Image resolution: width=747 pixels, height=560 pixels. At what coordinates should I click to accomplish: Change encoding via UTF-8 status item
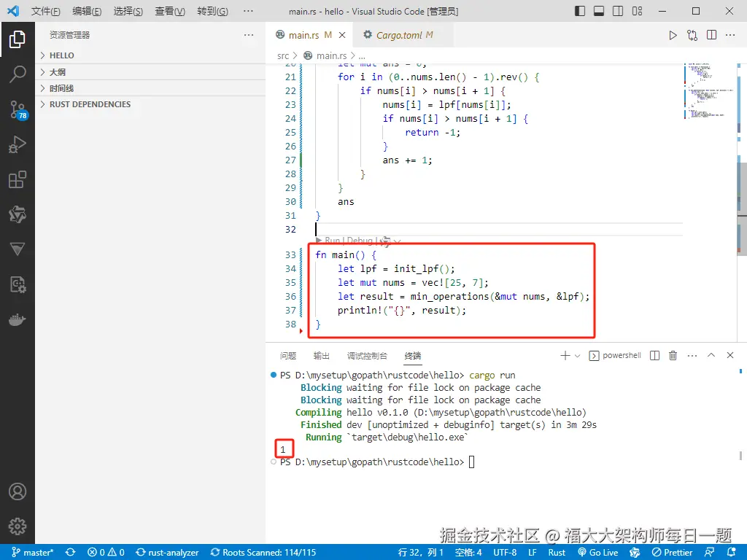(505, 553)
